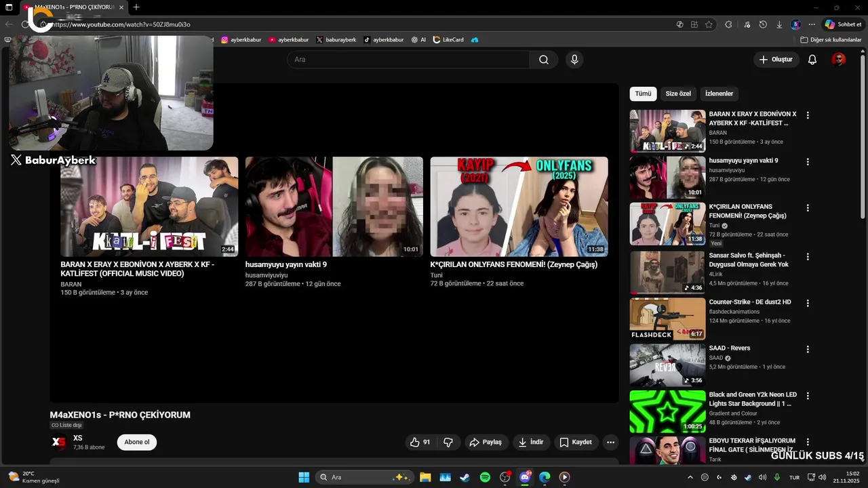This screenshot has width=868, height=488.
Task: Open YouTube notifications bell
Action: click(812, 60)
